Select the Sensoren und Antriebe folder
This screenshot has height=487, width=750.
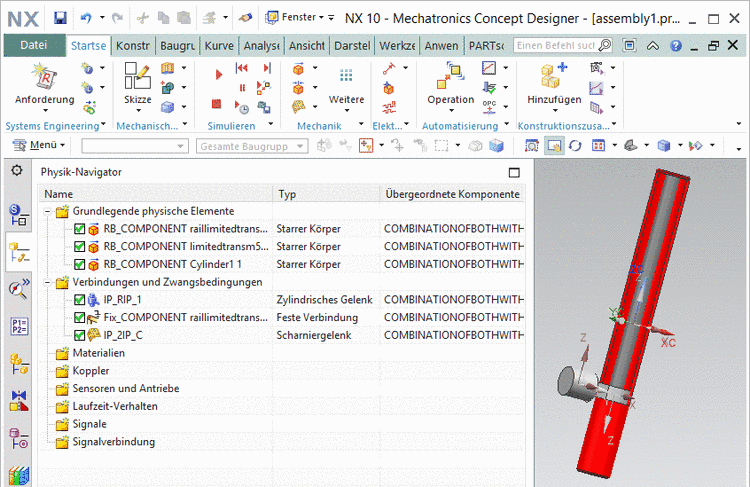[125, 388]
